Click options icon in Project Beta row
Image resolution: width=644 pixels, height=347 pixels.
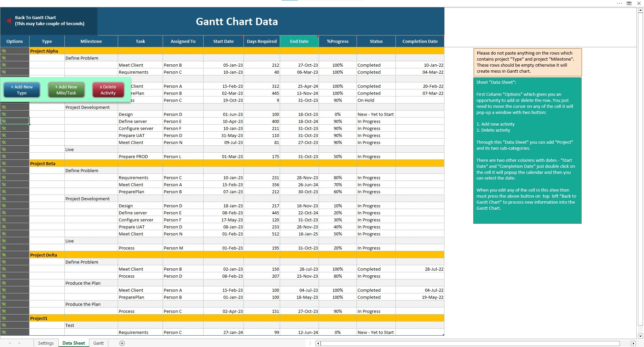(4, 163)
